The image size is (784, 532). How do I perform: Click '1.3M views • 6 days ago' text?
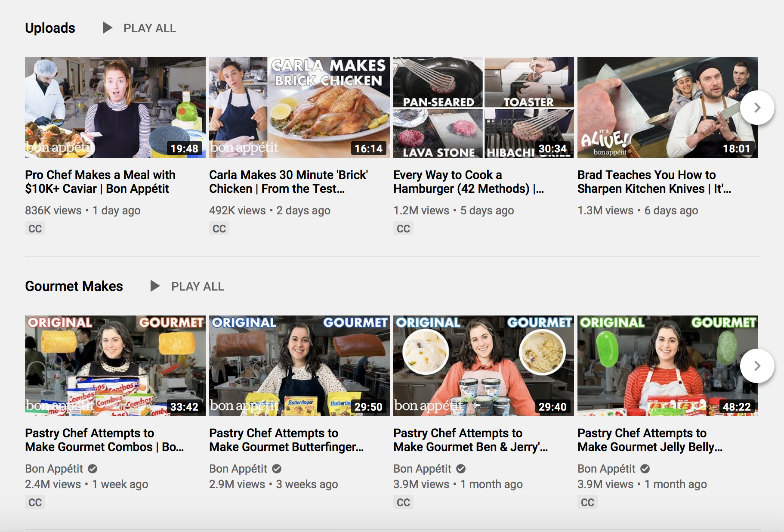[638, 210]
